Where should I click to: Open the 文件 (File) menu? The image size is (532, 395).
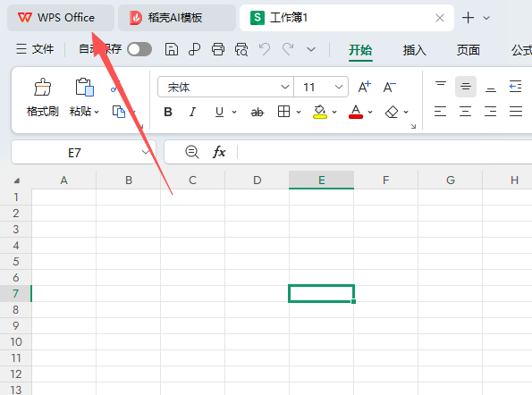click(35, 49)
